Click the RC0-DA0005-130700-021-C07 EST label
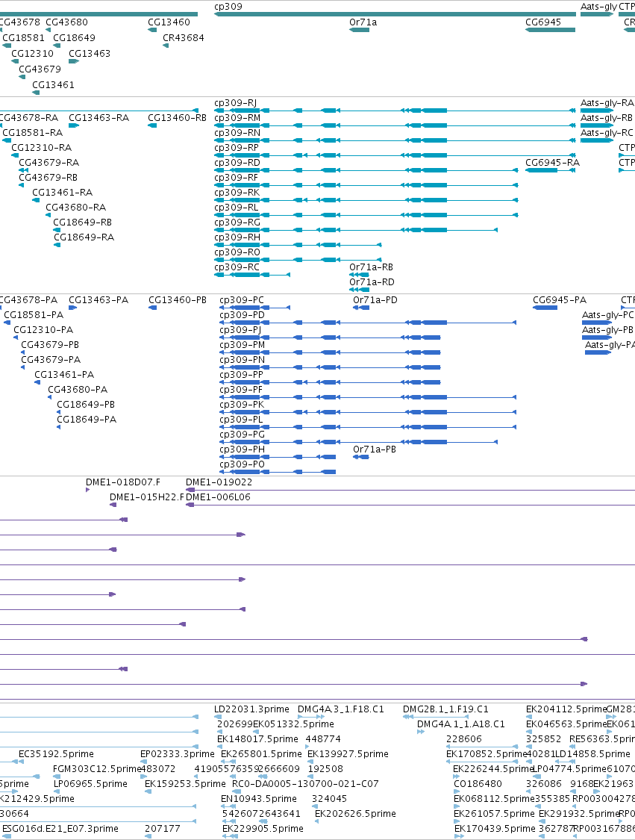 click(x=305, y=784)
